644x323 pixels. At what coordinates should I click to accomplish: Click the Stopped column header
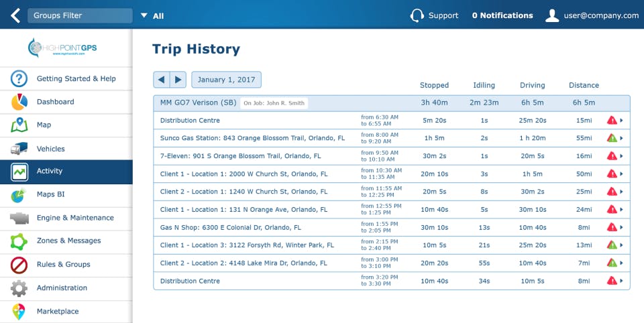pyautogui.click(x=434, y=85)
